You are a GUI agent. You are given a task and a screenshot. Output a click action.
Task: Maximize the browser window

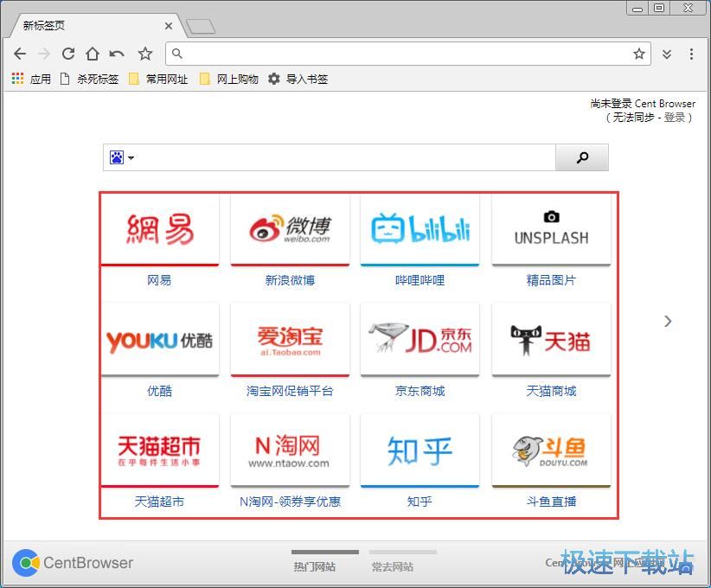click(659, 8)
